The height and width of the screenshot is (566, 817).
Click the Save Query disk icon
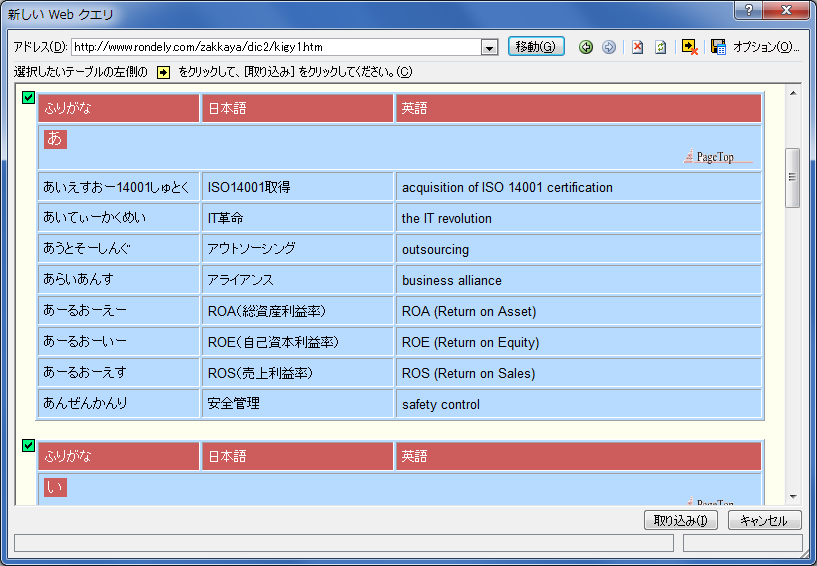coord(718,47)
